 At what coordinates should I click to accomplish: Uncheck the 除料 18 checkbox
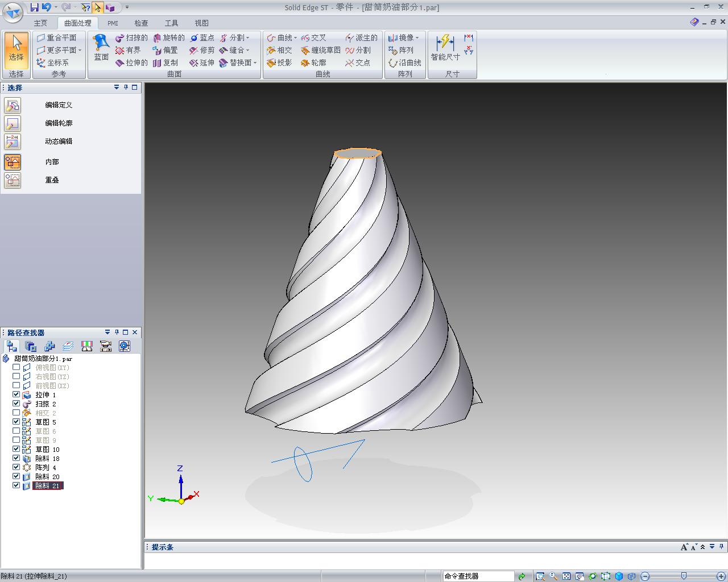point(16,458)
